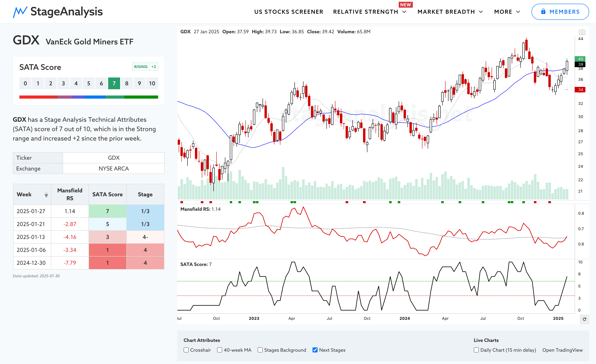Click the StageAnalysis logo icon
This screenshot has height=364, width=596.
coord(20,12)
